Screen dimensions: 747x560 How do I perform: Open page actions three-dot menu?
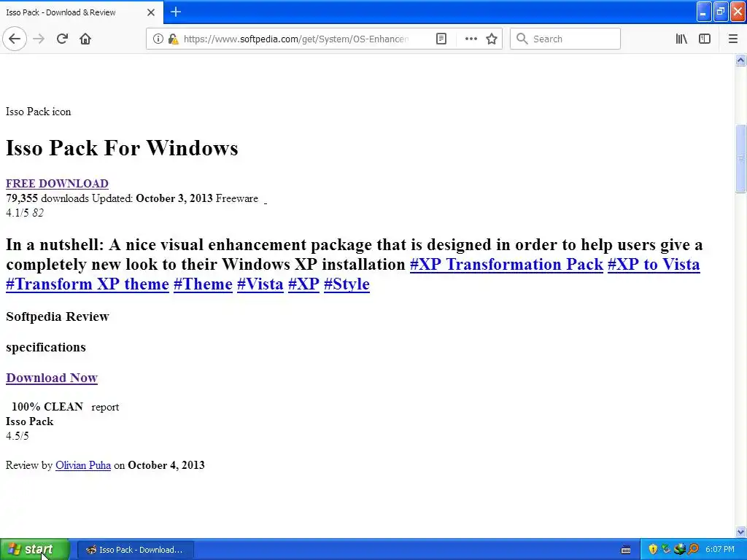pos(471,39)
